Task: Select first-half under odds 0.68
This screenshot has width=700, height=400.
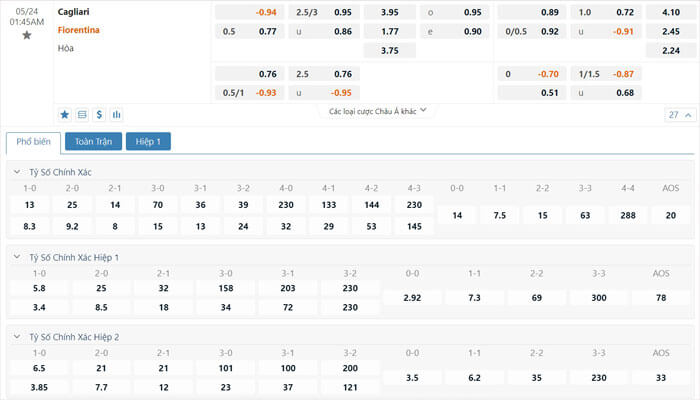Action: click(606, 93)
